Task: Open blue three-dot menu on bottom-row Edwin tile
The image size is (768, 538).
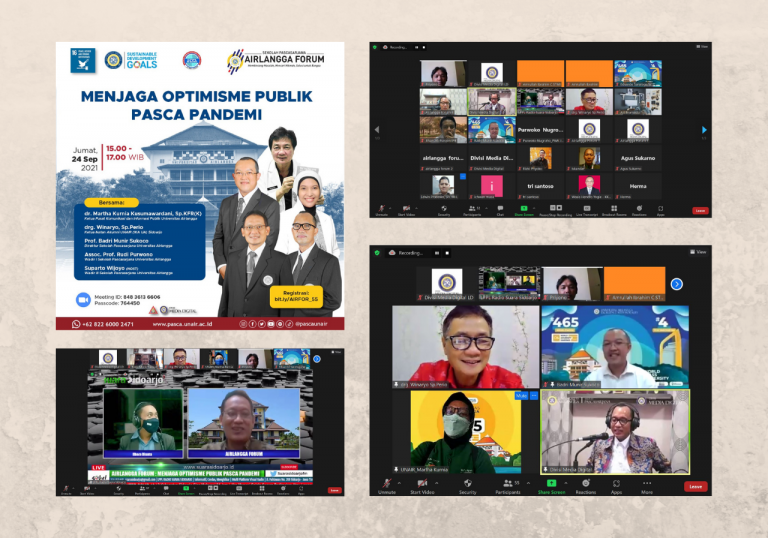Action: coord(463,176)
